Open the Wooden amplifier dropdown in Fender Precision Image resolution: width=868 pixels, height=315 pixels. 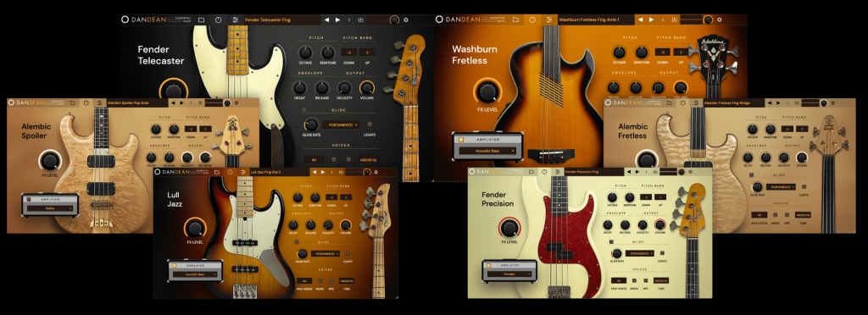[x=509, y=274]
